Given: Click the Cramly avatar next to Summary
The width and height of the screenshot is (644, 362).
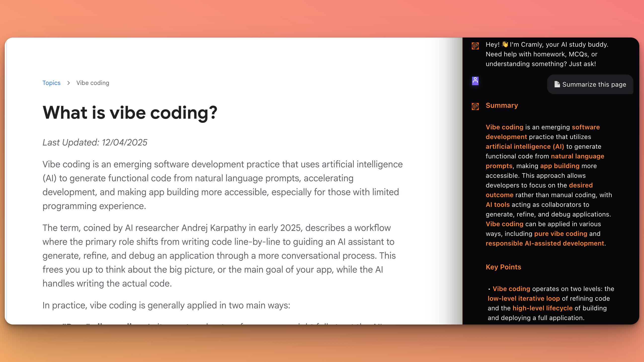Looking at the screenshot, I should coord(475,107).
